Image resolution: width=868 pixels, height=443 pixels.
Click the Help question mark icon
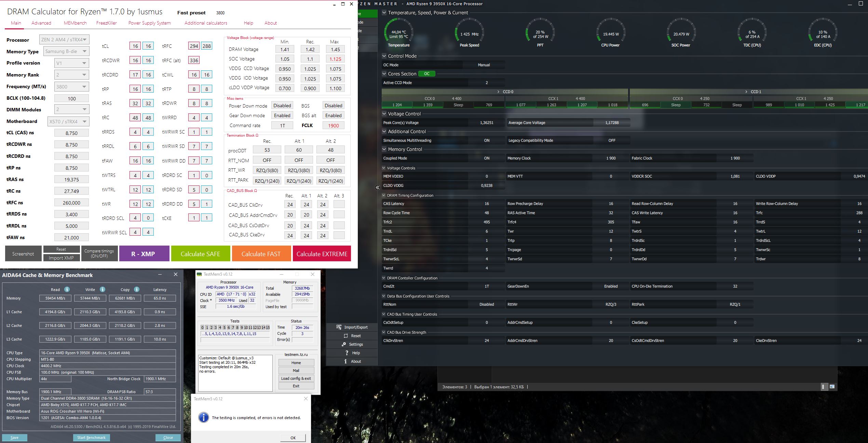click(x=347, y=353)
